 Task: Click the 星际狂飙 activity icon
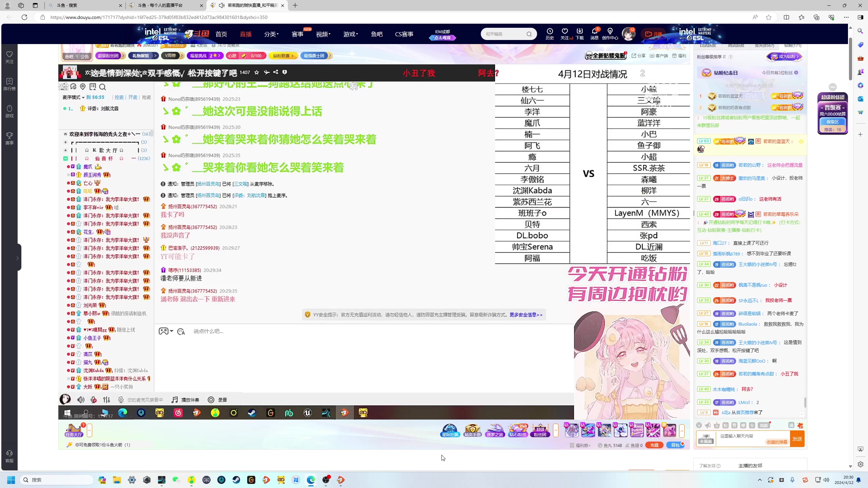[450, 430]
